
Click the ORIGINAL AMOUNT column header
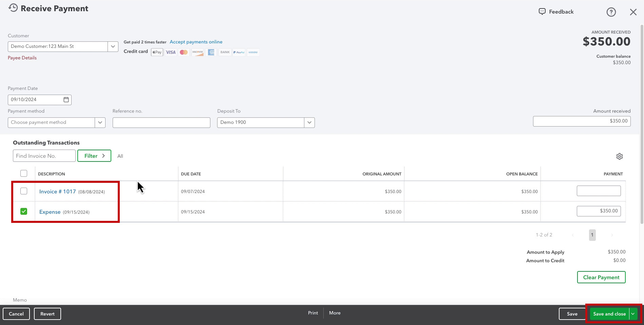pyautogui.click(x=382, y=174)
